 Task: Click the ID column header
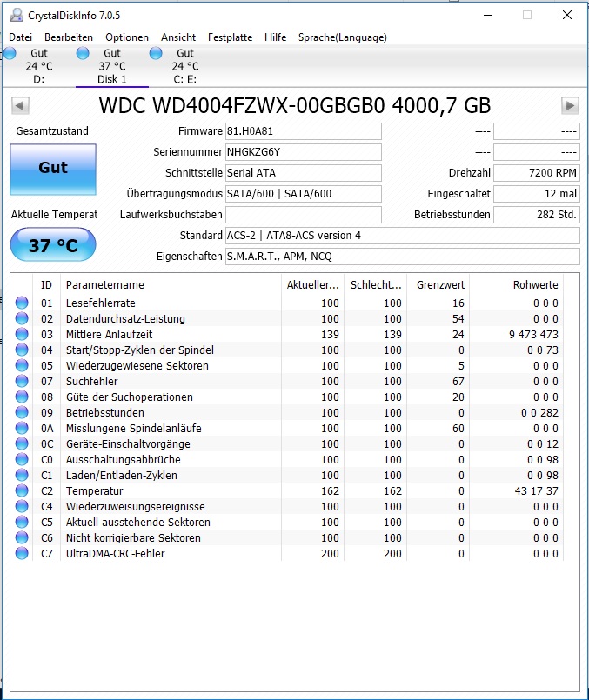46,285
